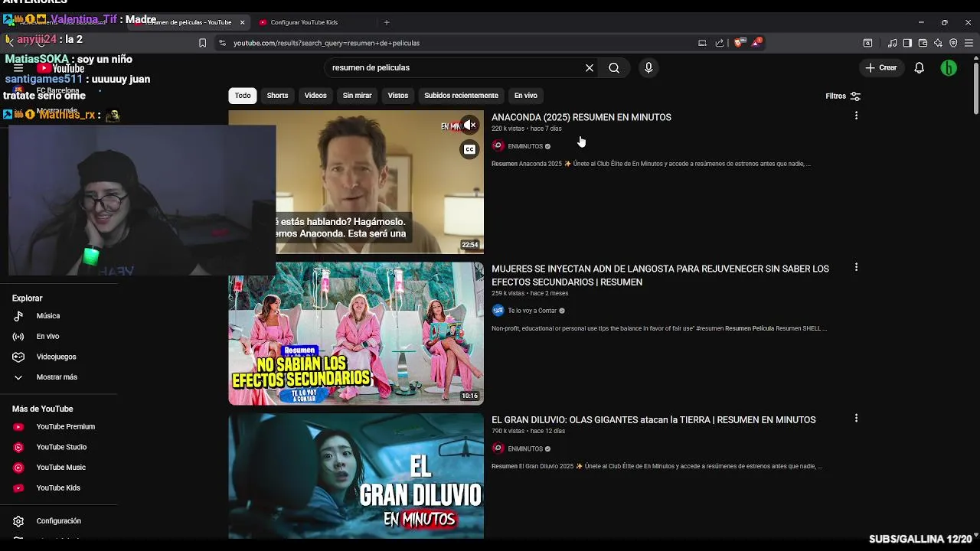
Task: Go to YouTube home via logo
Action: [x=60, y=68]
